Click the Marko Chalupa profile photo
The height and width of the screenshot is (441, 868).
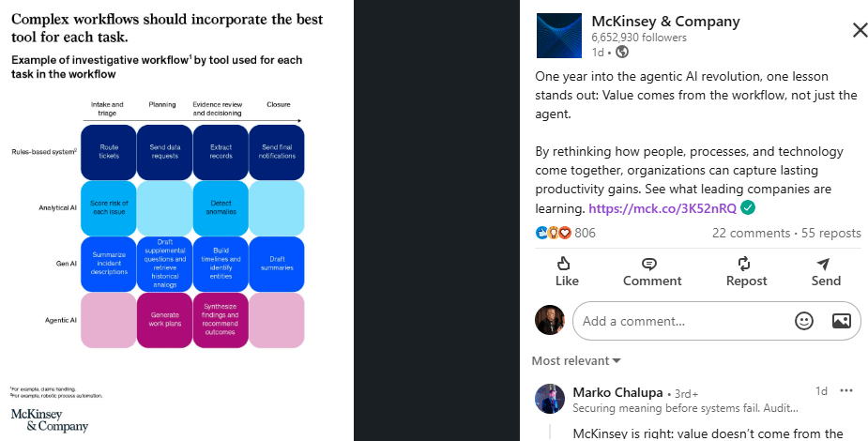pos(550,399)
